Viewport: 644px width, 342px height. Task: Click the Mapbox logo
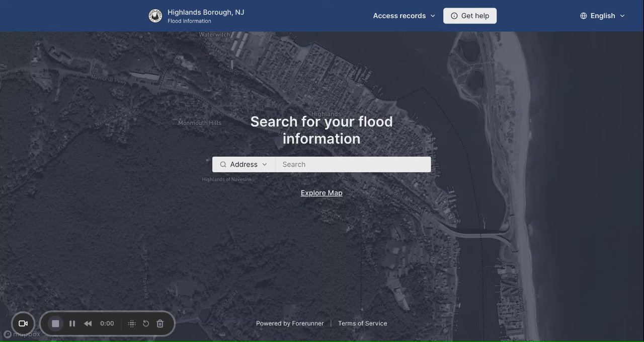(21, 334)
